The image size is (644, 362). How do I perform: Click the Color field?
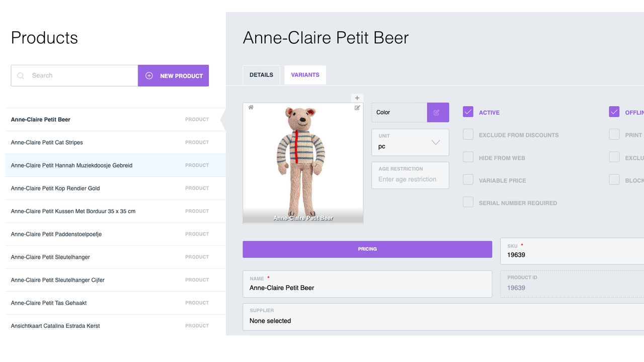[x=399, y=112]
